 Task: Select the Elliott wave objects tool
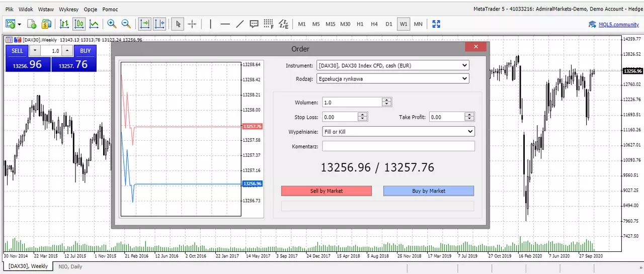tap(283, 24)
